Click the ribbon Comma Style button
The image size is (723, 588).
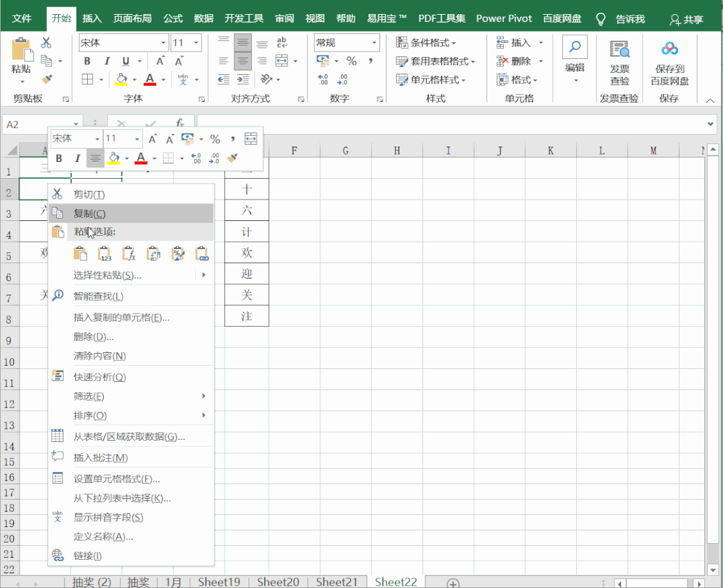[371, 61]
